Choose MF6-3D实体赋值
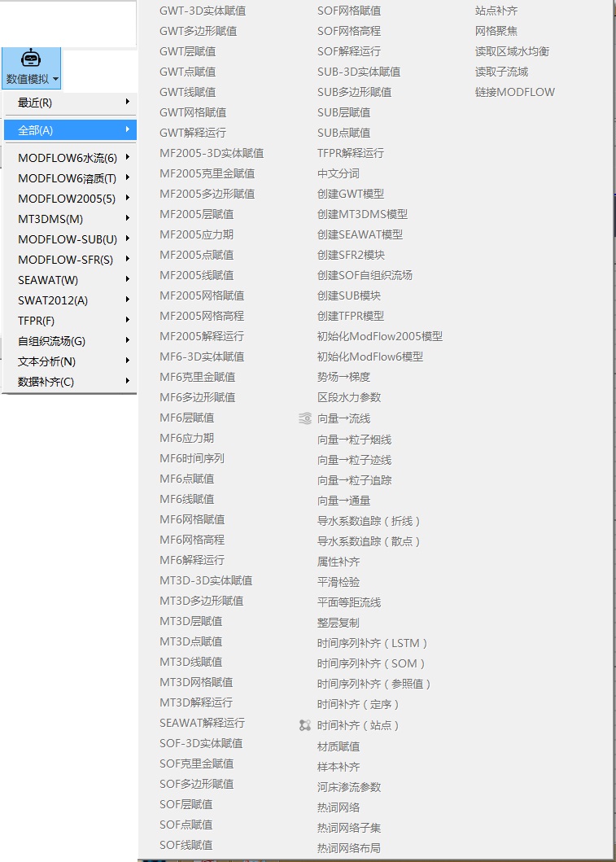Screen dimensions: 616x862 point(202,357)
